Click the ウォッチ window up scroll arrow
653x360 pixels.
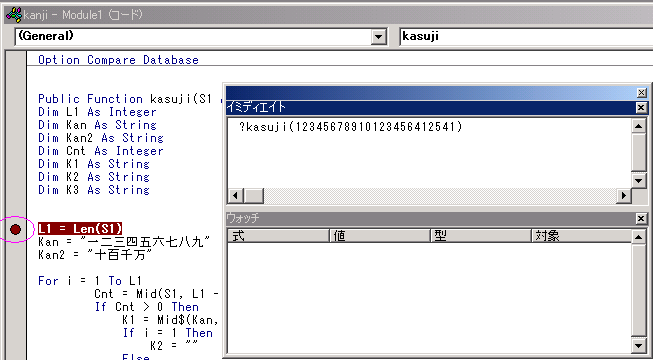click(x=638, y=236)
